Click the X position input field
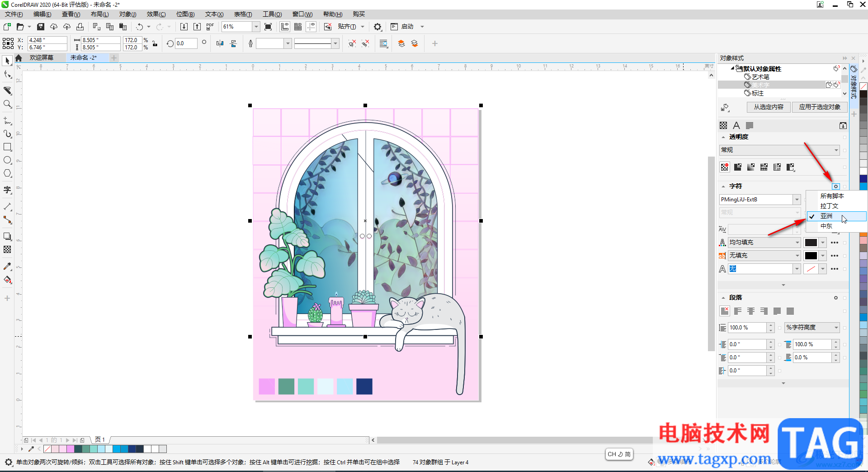Viewport: 868px width, 472px height. click(47, 40)
